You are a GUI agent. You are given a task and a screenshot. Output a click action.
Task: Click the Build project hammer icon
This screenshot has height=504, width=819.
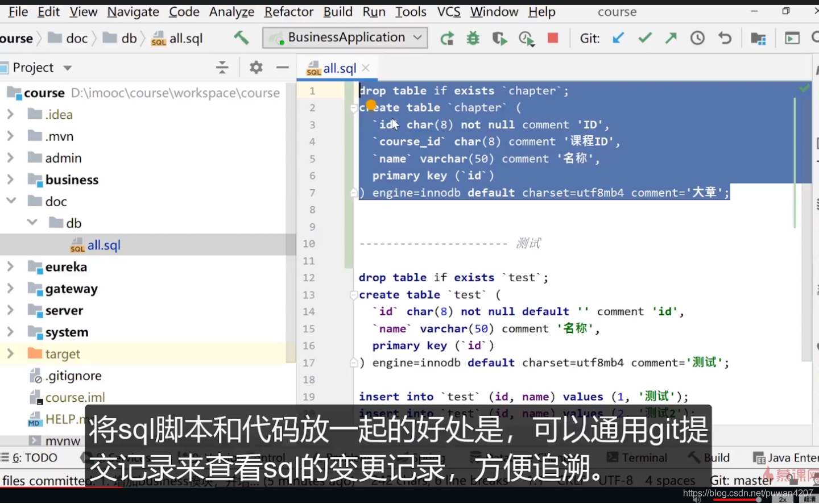pyautogui.click(x=241, y=38)
